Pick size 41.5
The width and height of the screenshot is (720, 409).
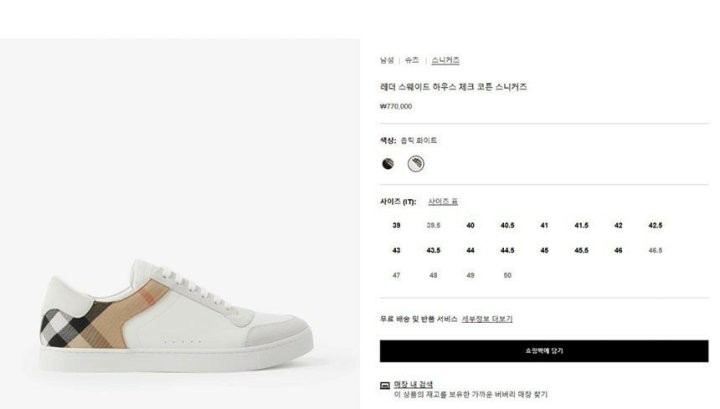(x=581, y=225)
